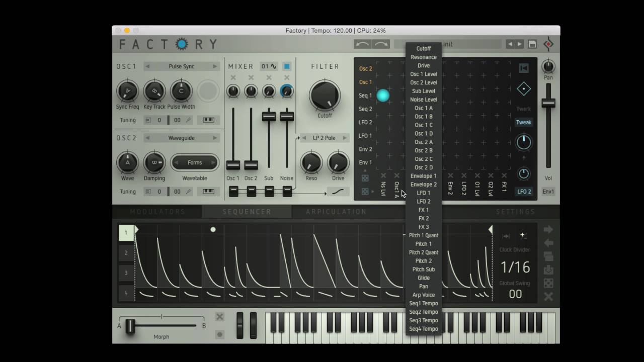Toggle the blue square button in Mixer
The height and width of the screenshot is (362, 644).
click(287, 66)
